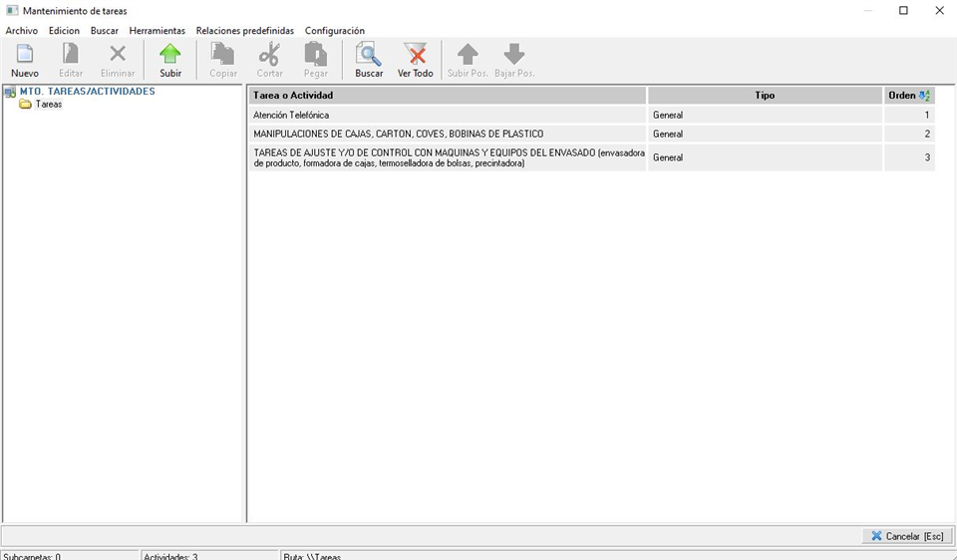957x560 pixels.
Task: Open the Configuración menu
Action: (334, 31)
